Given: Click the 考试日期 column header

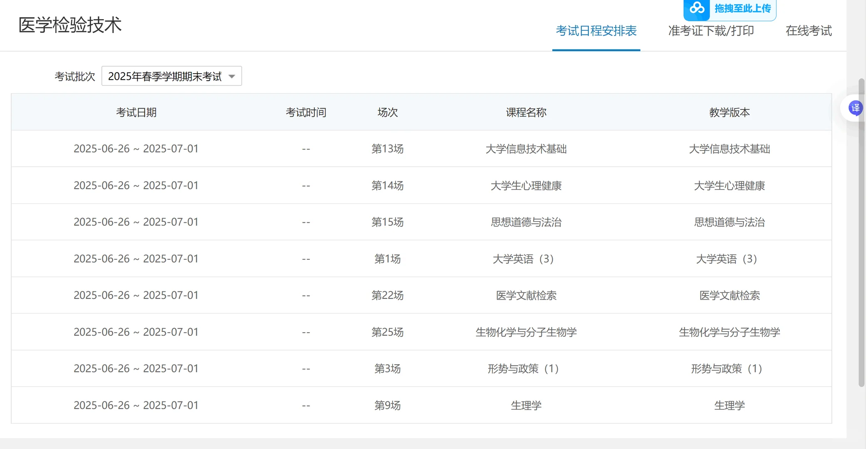Looking at the screenshot, I should point(136,112).
